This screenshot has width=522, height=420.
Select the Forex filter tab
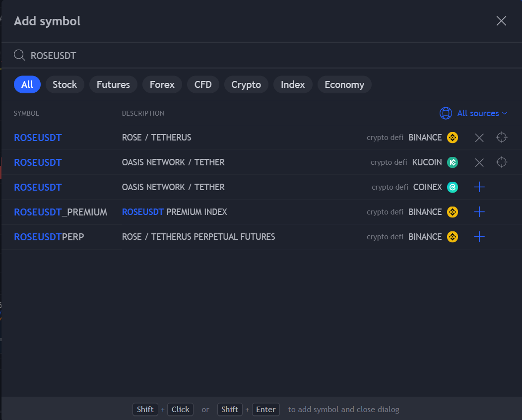(162, 84)
